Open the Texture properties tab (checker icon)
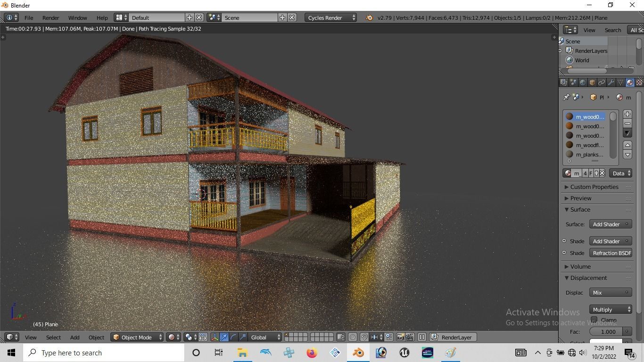The image size is (644, 362). click(639, 82)
